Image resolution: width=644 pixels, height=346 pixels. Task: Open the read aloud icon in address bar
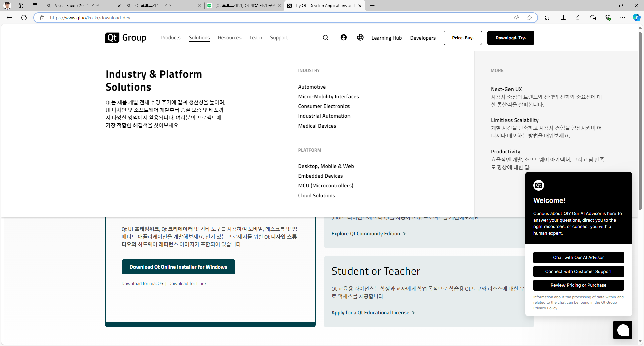coord(516,18)
